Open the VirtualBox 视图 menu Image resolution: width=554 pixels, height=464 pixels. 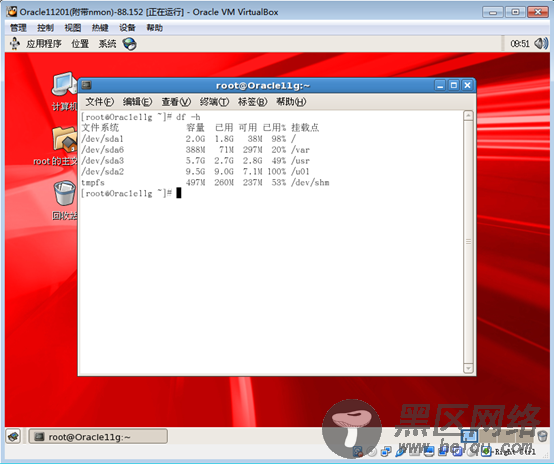73,28
